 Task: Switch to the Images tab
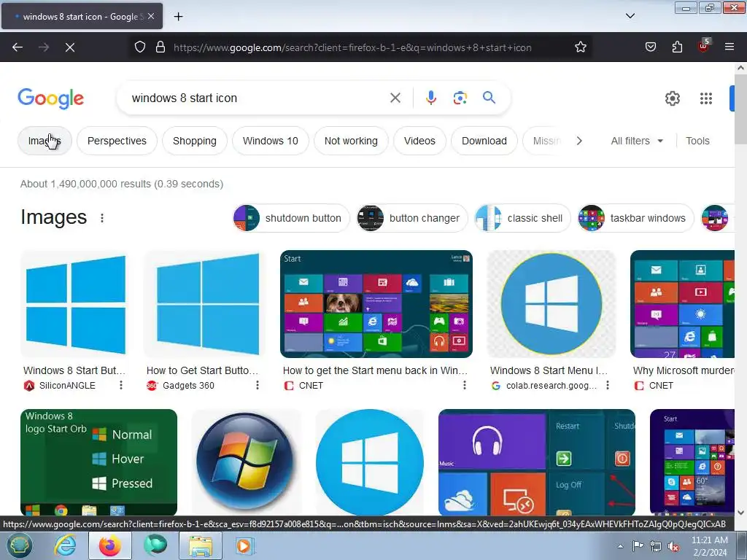pyautogui.click(x=44, y=141)
